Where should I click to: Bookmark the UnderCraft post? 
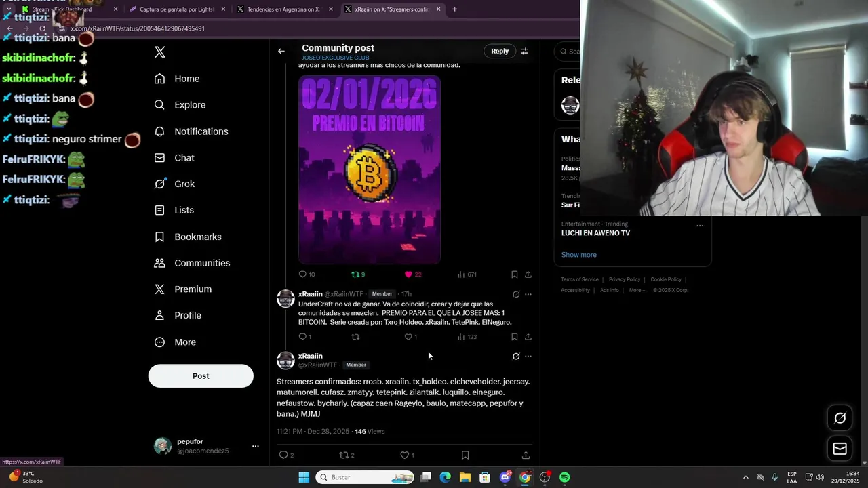pos(515,337)
